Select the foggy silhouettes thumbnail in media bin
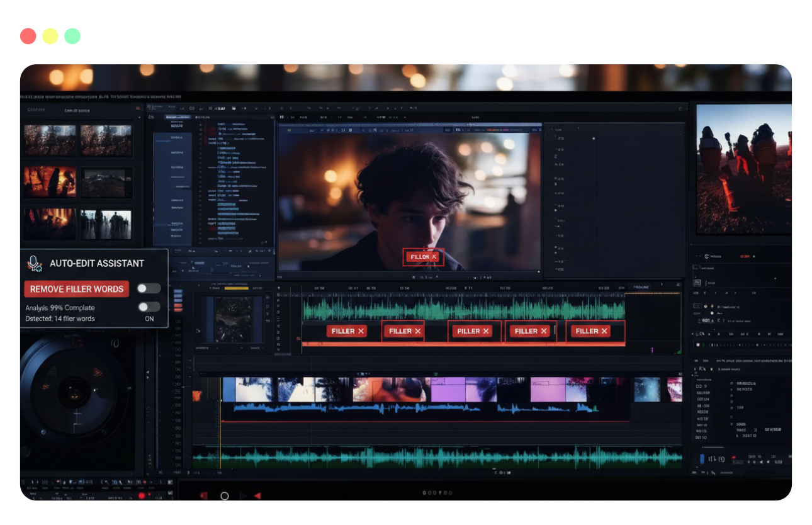The width and height of the screenshot is (812, 525). click(106, 225)
